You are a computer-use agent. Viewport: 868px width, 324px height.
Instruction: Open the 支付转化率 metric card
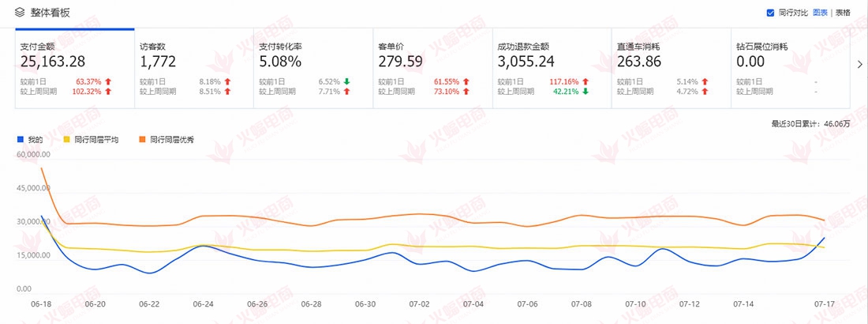tap(312, 69)
